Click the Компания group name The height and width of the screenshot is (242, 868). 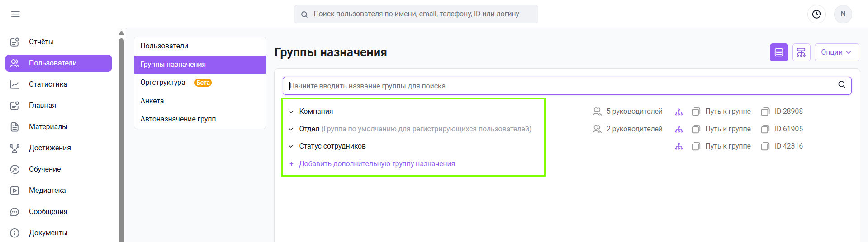316,112
